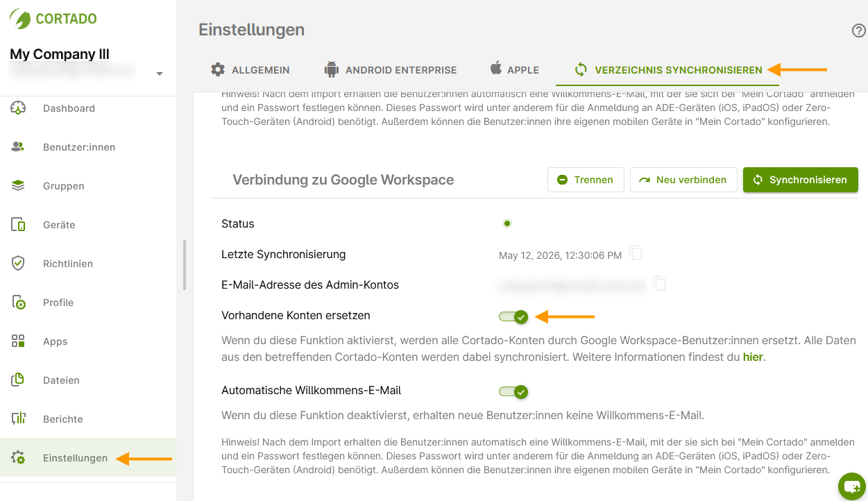The width and height of the screenshot is (868, 501).
Task: Go to Apps in the sidebar
Action: pos(88,341)
